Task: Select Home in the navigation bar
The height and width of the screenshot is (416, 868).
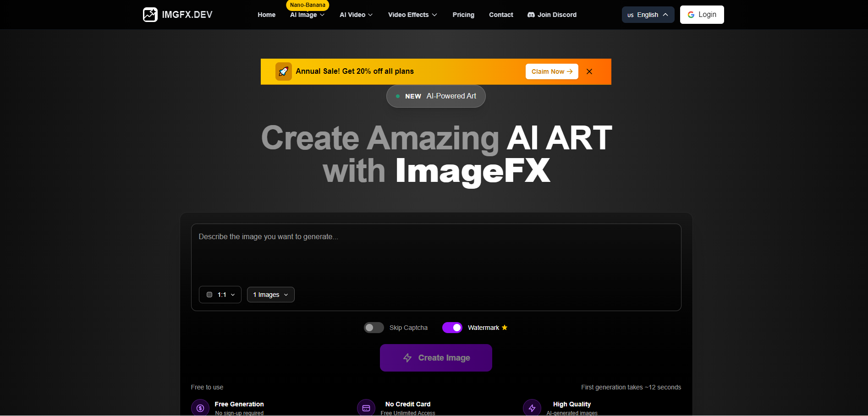Action: pyautogui.click(x=266, y=15)
